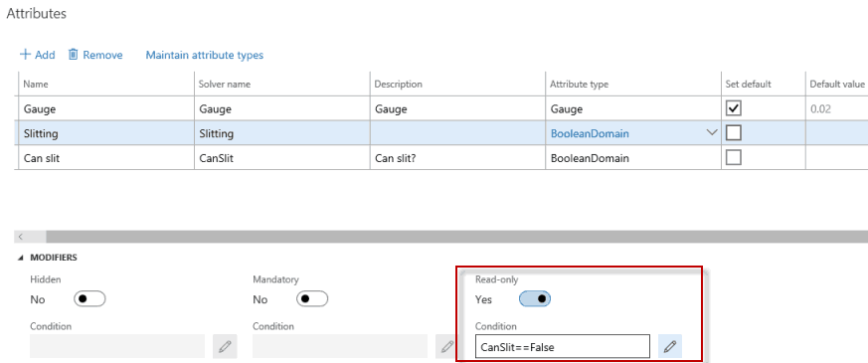The width and height of the screenshot is (868, 363).
Task: Click Gauge row Description cell
Action: 457,109
